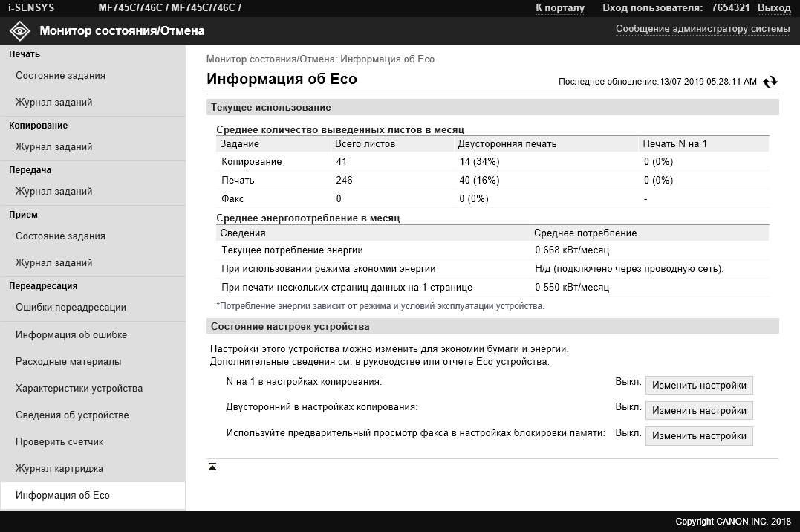Viewport: 800px width, 532px height.
Task: Select Информация об Eco menu item
Action: pos(93,496)
